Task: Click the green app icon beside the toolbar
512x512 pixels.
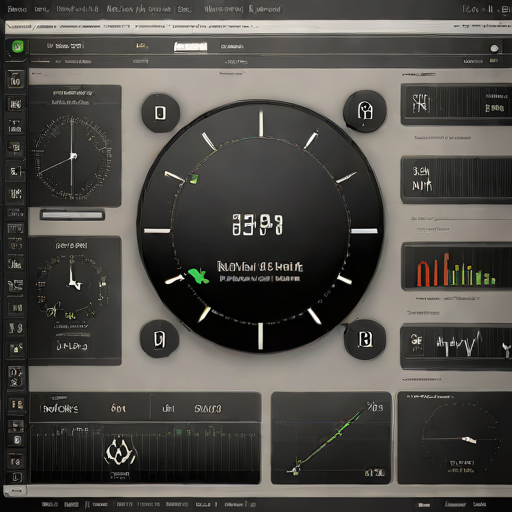Action: [x=17, y=47]
